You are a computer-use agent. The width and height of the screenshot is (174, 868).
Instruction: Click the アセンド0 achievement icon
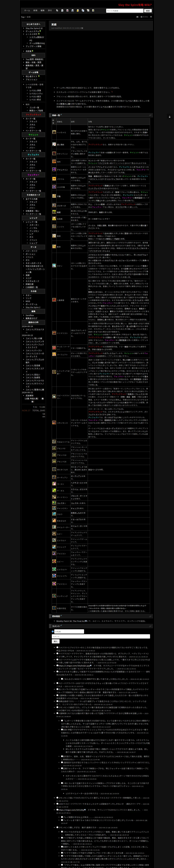(x=54, y=448)
